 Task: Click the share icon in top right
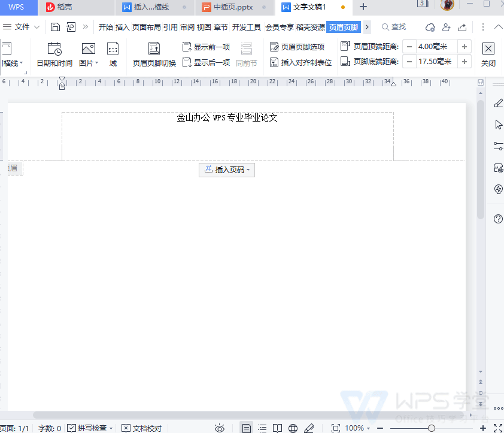pos(462,28)
